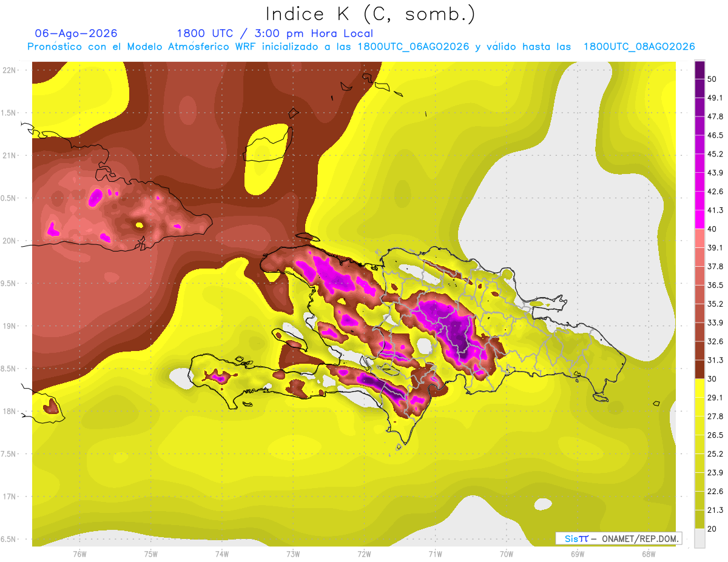Click the legend value "27.8"

[715, 416]
